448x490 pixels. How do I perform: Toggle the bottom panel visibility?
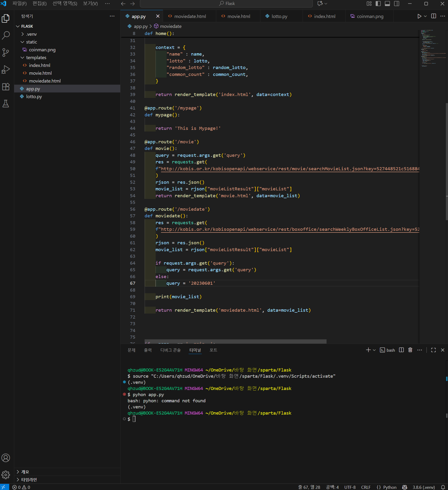(x=388, y=4)
